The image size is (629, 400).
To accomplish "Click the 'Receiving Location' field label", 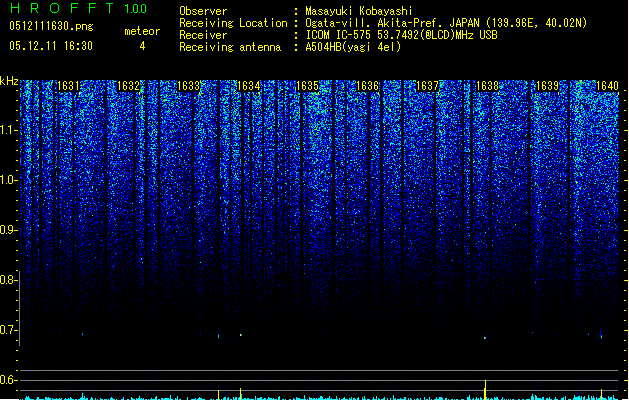I will (x=233, y=23).
